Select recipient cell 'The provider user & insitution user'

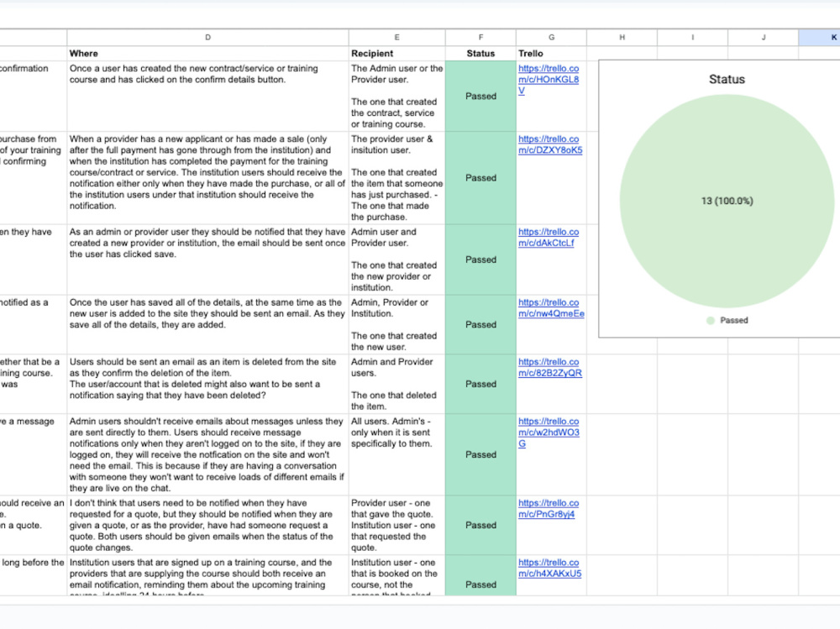click(x=397, y=178)
